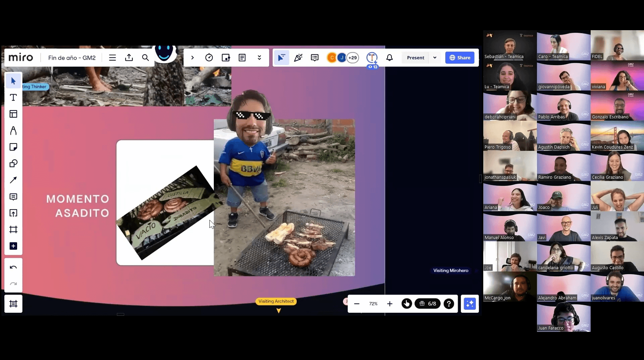Click the miro logo
644x360 pixels.
(x=21, y=58)
